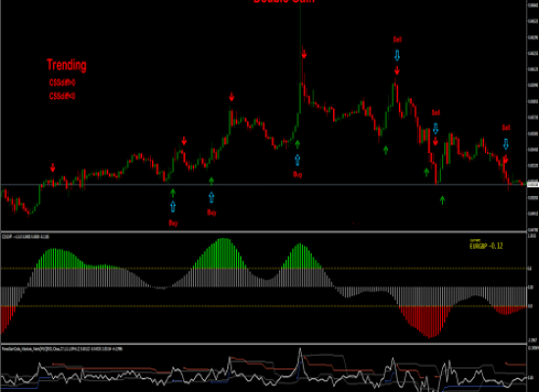Select the middle Sell label on chart

coord(436,113)
